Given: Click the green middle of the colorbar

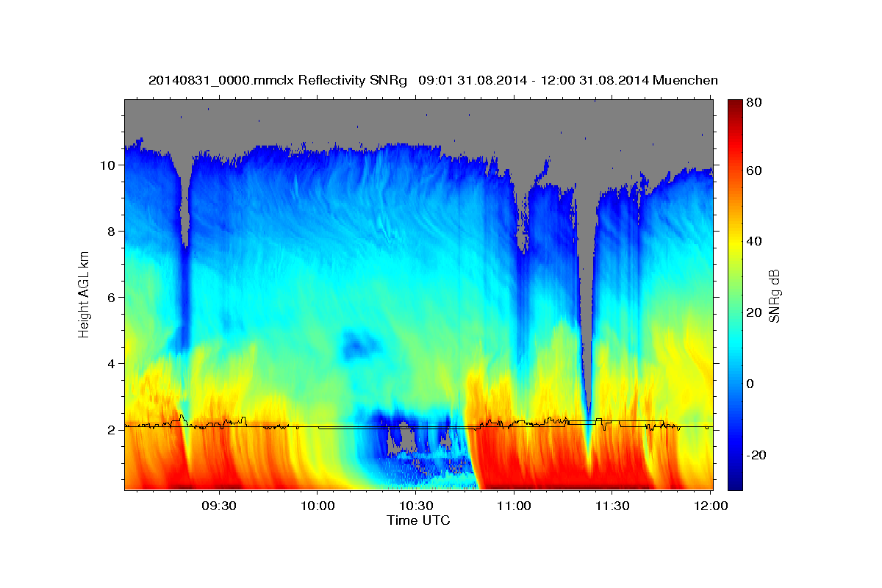Looking at the screenshot, I should point(735,294).
